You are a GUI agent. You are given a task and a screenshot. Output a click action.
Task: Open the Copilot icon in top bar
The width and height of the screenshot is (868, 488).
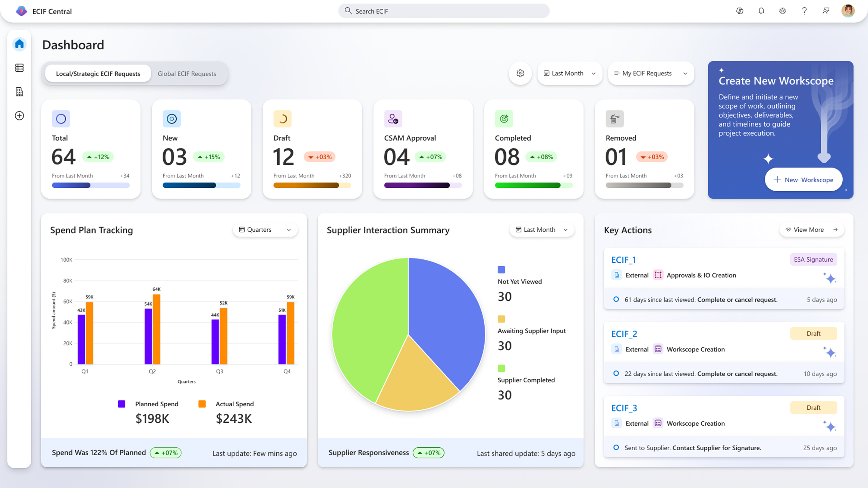(740, 11)
